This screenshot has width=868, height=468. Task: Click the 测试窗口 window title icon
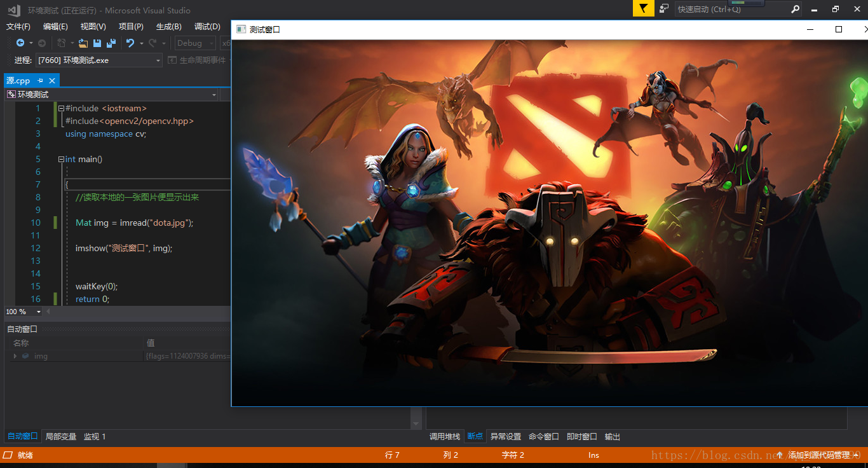241,29
